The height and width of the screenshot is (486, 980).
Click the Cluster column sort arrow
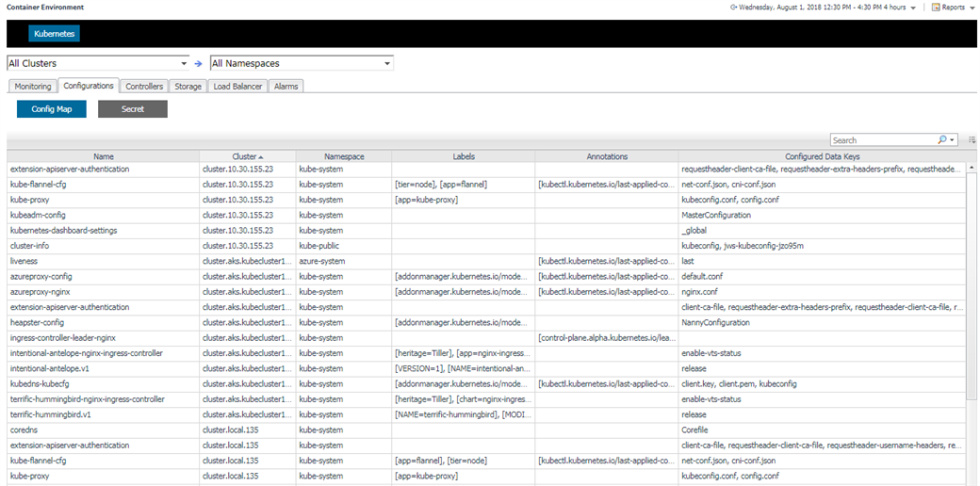[261, 156]
